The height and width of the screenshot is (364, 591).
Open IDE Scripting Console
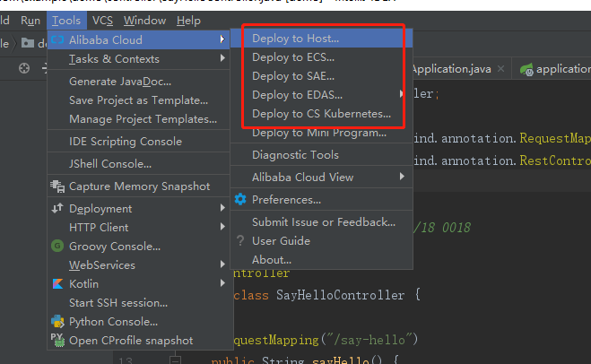tap(139, 142)
